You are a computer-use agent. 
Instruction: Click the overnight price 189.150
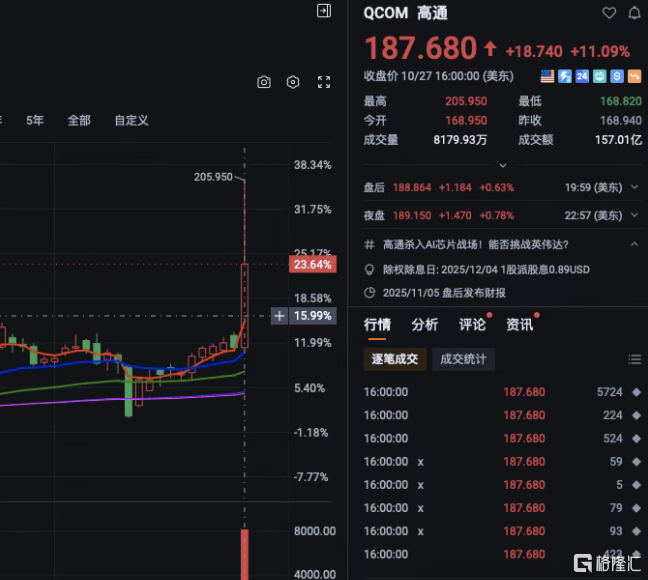click(412, 215)
